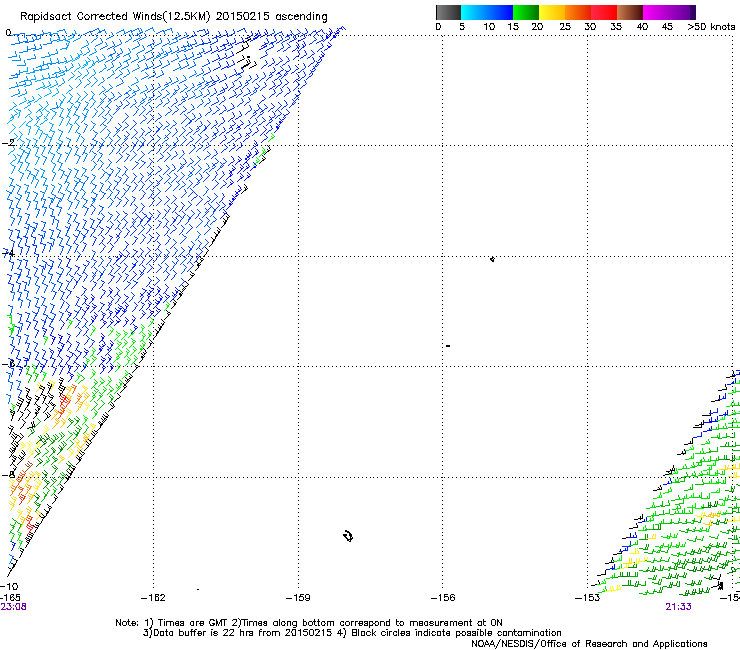Select the brown 35-40 knots color segment
Screen dimensions: 740x650
click(x=630, y=12)
